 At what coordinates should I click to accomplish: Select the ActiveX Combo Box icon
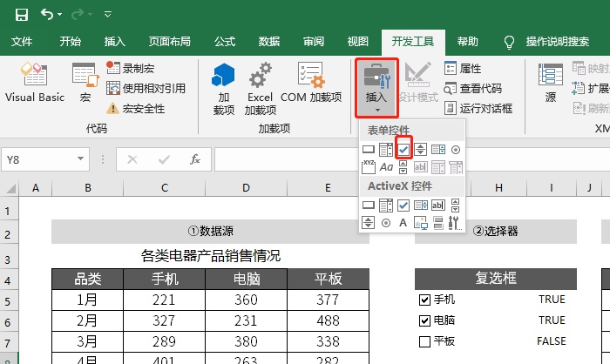(x=386, y=205)
